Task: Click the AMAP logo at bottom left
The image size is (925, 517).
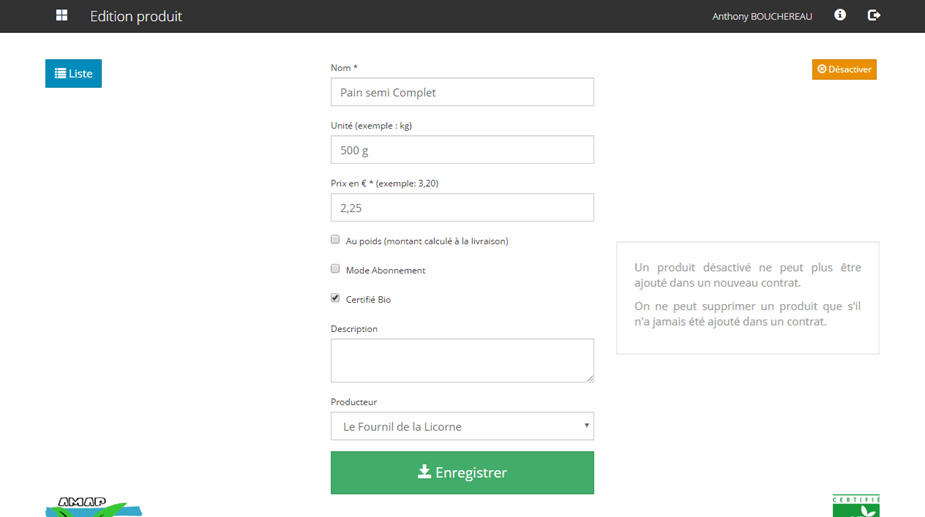Action: tap(93, 506)
